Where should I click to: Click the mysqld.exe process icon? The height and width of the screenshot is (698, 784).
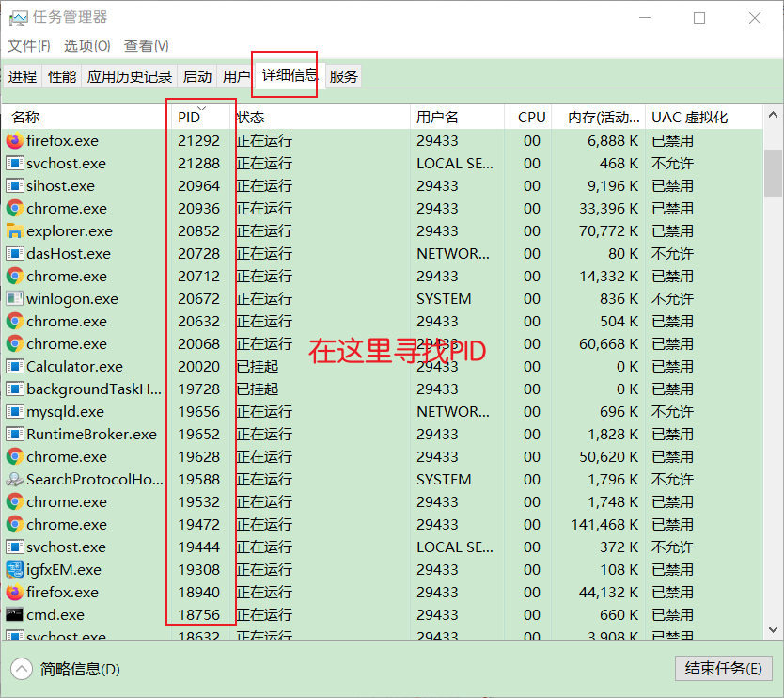[x=14, y=412]
